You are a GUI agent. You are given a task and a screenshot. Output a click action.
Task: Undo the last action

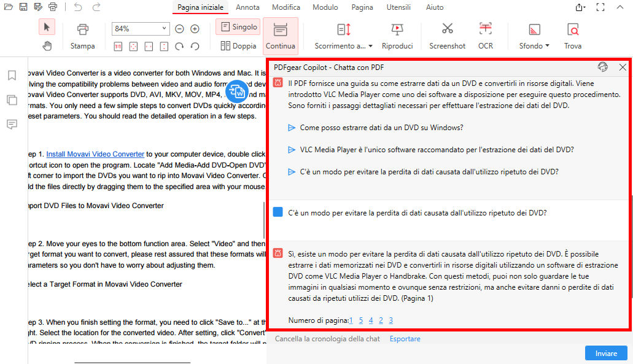click(78, 7)
